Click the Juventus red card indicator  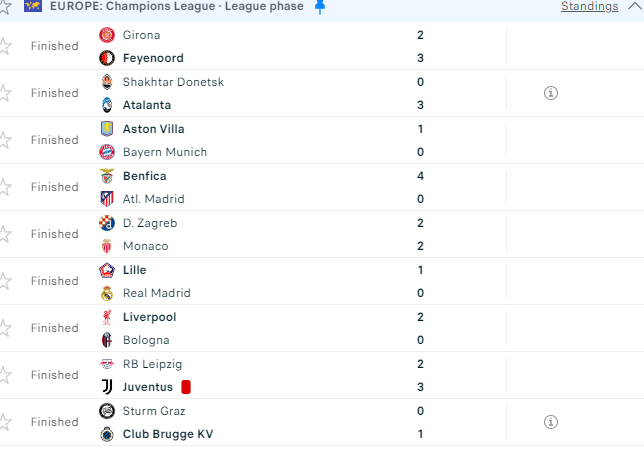[x=186, y=387]
